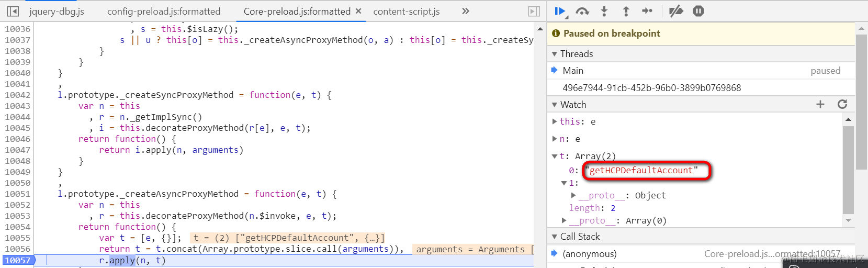The width and height of the screenshot is (868, 268).
Task: Step out of current function
Action: pos(626,11)
